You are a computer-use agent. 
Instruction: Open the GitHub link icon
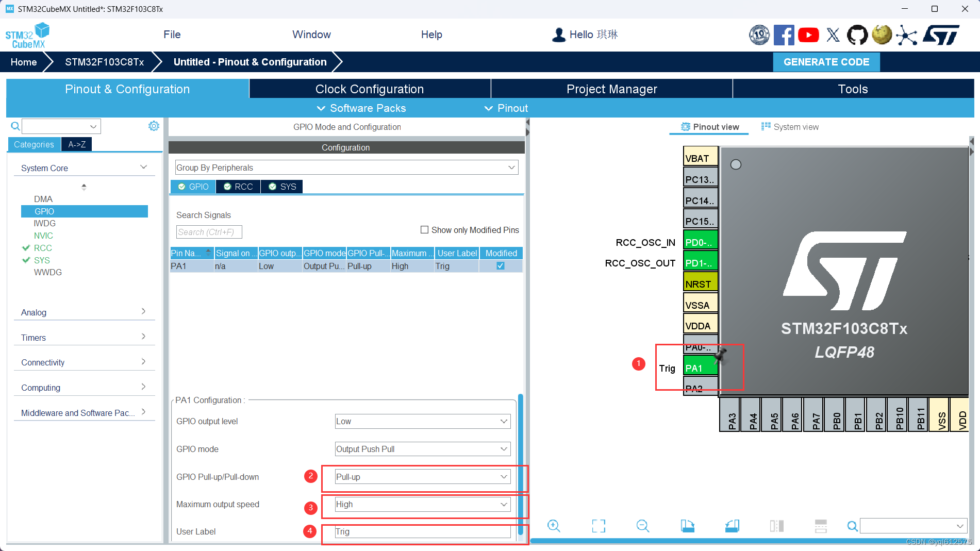pyautogui.click(x=857, y=35)
